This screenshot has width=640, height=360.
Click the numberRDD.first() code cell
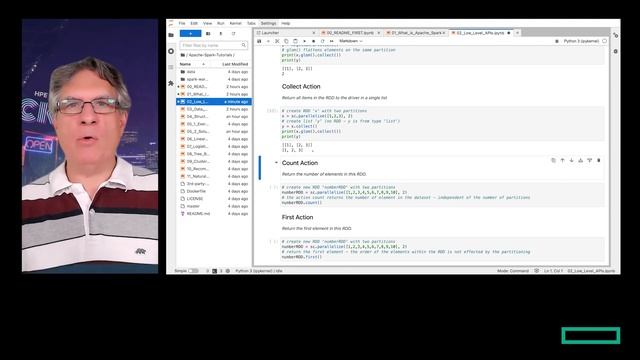(442, 249)
